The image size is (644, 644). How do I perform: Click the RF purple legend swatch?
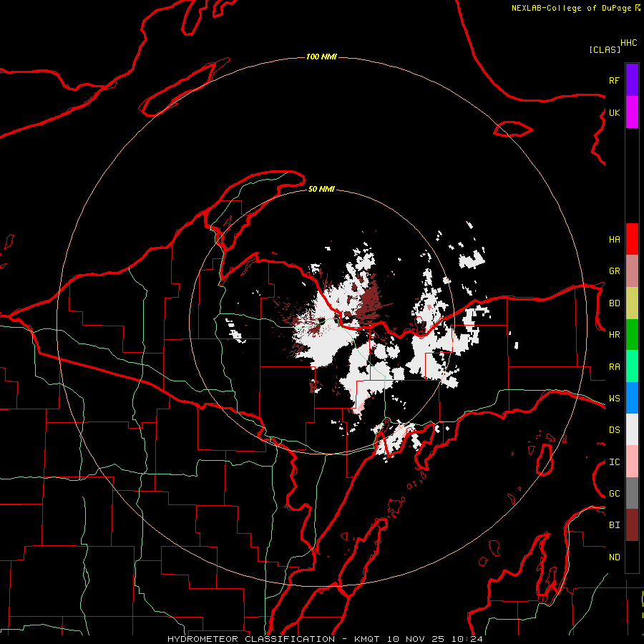pos(632,80)
